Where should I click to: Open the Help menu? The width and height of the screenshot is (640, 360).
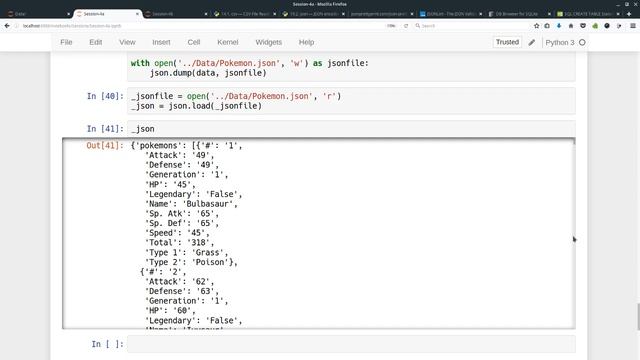(306, 42)
